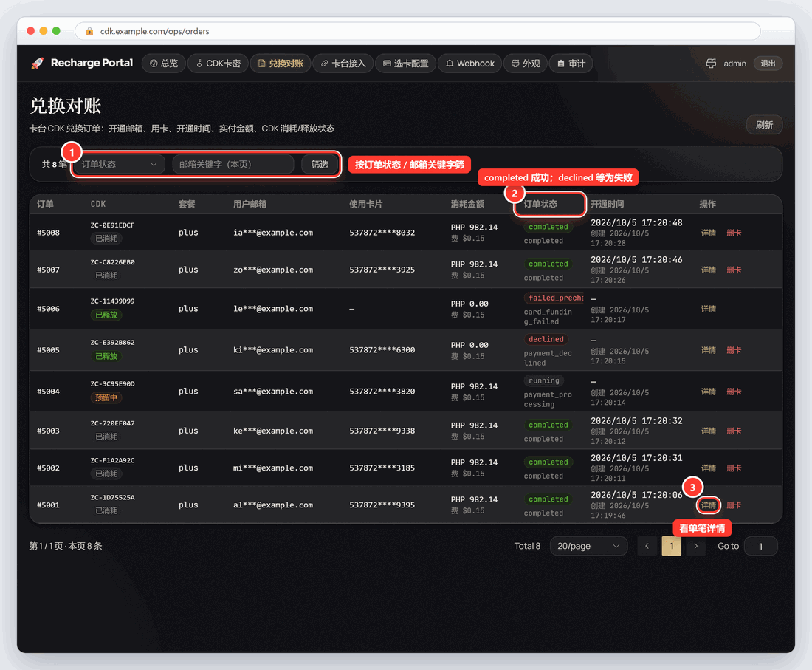
Task: Click 删卡 for order #5004
Action: coord(734,392)
